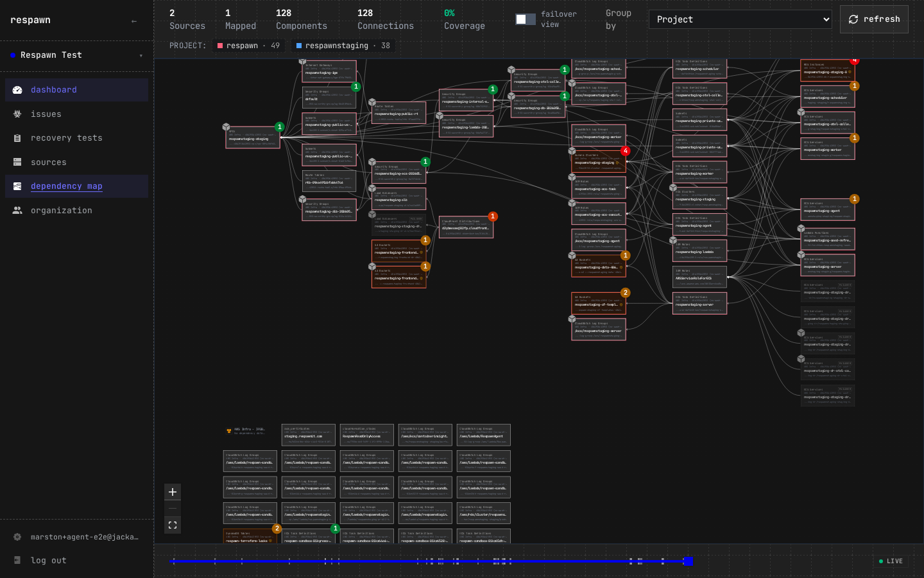Screen dimensions: 924x578
Task: Click the account email in sidebar
Action: 85,537
